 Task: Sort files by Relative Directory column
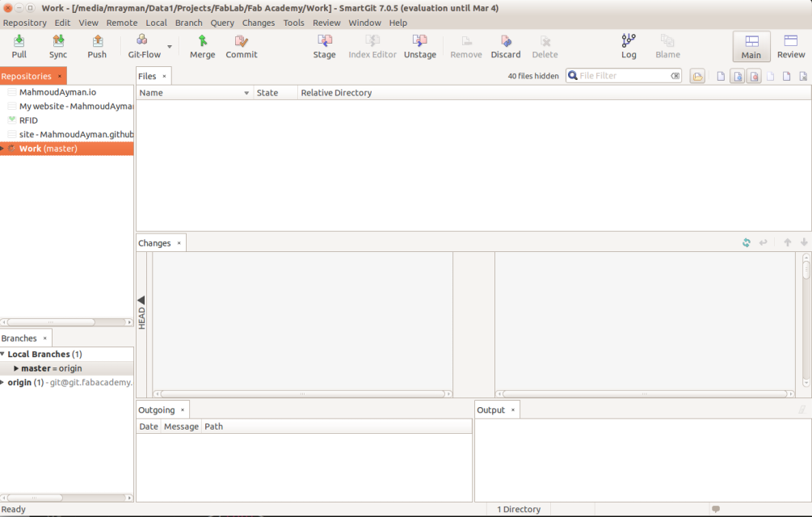coord(554,93)
